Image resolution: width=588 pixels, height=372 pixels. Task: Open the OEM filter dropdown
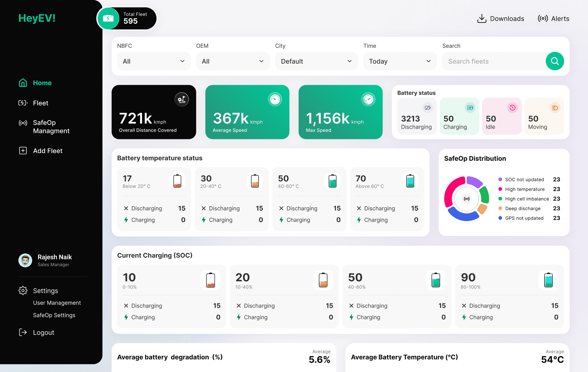point(233,61)
